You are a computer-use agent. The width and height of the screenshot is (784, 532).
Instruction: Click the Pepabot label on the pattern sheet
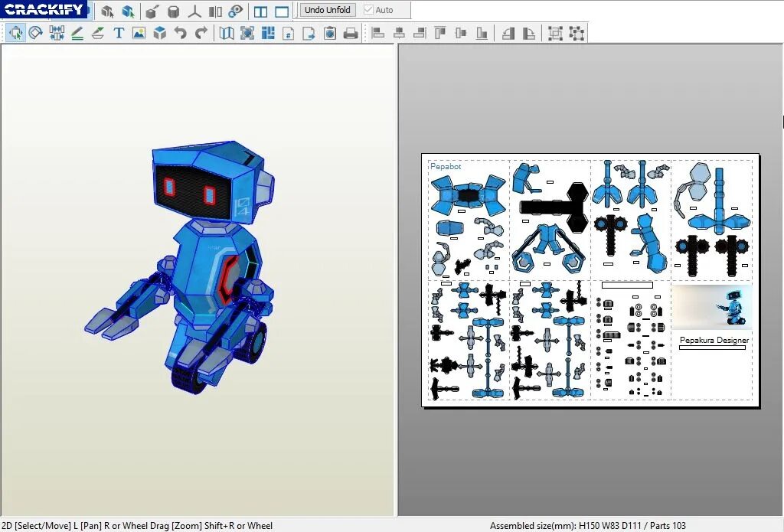coord(445,165)
